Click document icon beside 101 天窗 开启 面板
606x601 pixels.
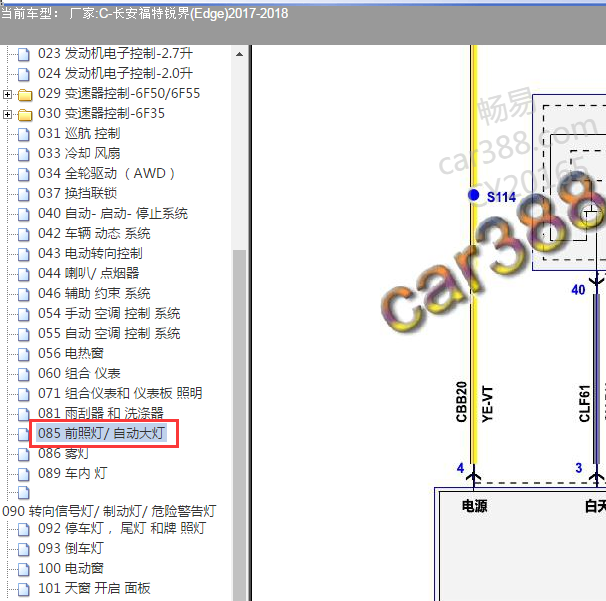24,589
